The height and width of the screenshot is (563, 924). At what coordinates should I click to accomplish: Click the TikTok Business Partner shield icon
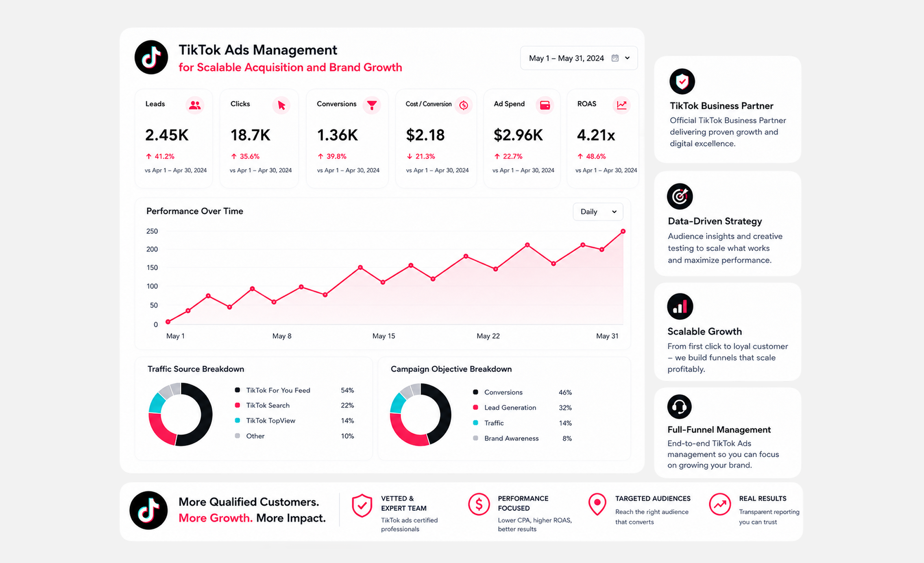[x=682, y=81]
